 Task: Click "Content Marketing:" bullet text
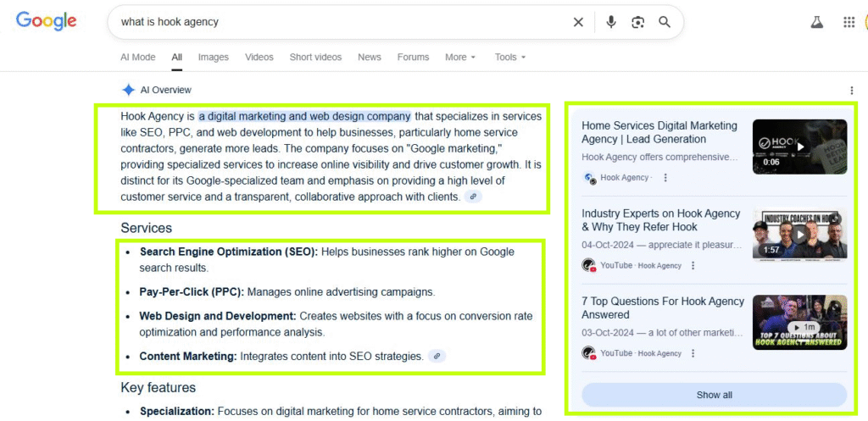click(x=188, y=357)
